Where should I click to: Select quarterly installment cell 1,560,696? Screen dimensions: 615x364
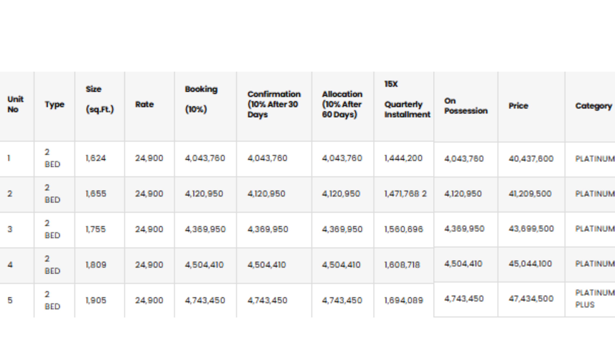(404, 229)
